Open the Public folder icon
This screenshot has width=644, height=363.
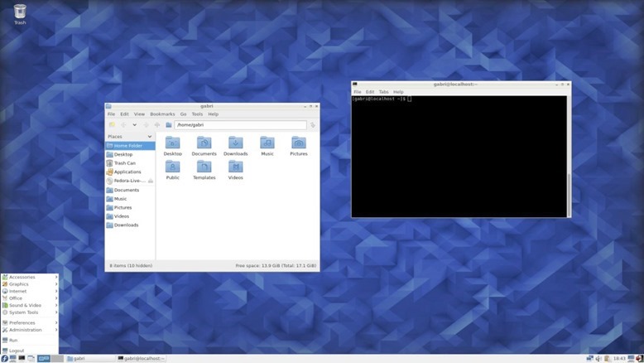172,170
